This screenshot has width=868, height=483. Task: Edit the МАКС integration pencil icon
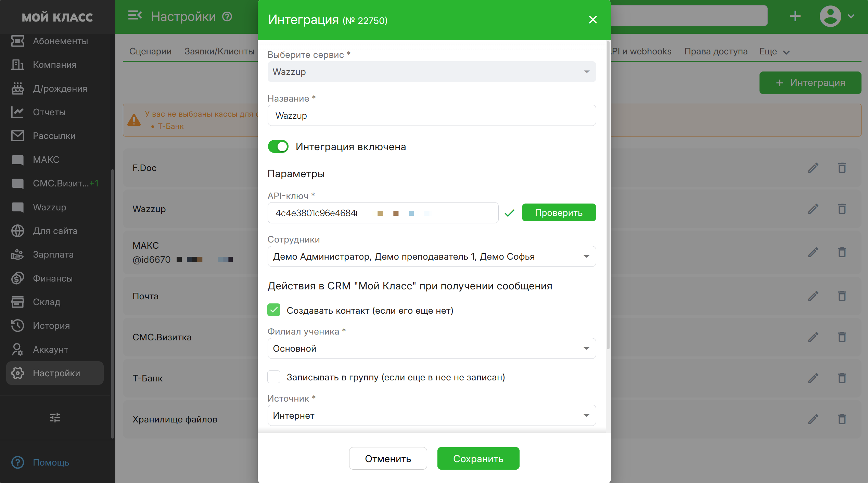click(814, 252)
